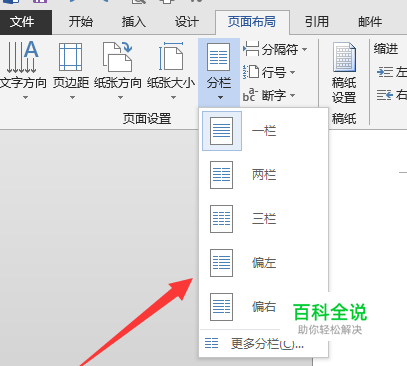Open the 分隔符 breaks dropdown
Image resolution: width=407 pixels, height=366 pixels.
[305, 50]
